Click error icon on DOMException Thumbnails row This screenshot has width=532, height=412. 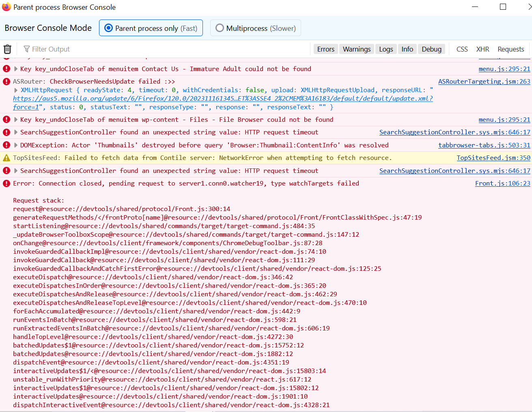pos(6,145)
